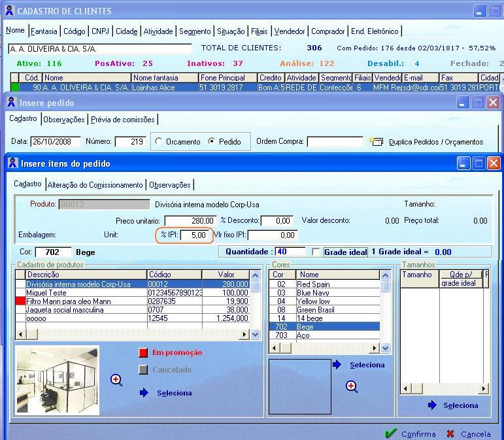
Task: Click Cores list right horizontal arrow
Action: pos(375,348)
